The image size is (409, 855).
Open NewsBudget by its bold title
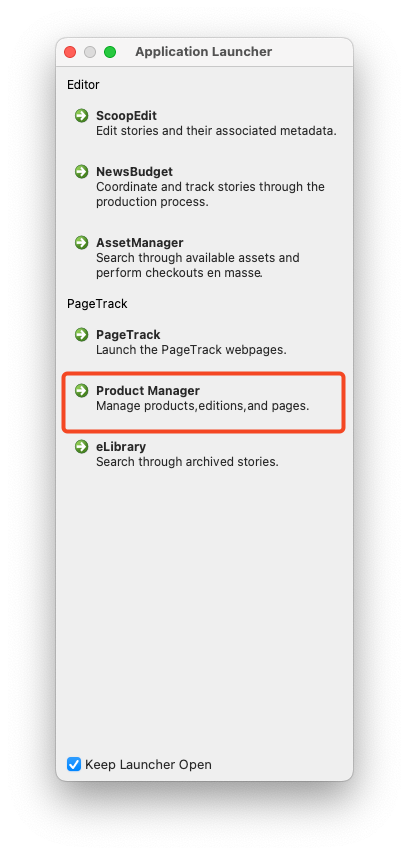coord(134,171)
